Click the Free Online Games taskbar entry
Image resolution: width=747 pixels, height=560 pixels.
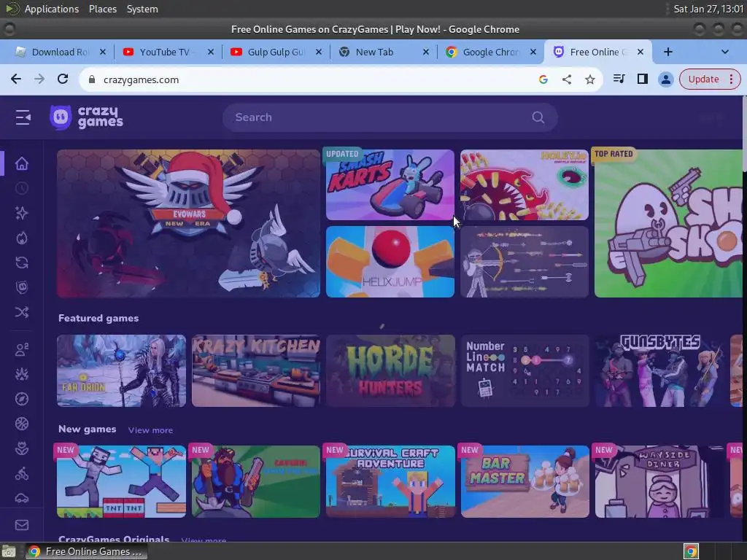pyautogui.click(x=86, y=551)
